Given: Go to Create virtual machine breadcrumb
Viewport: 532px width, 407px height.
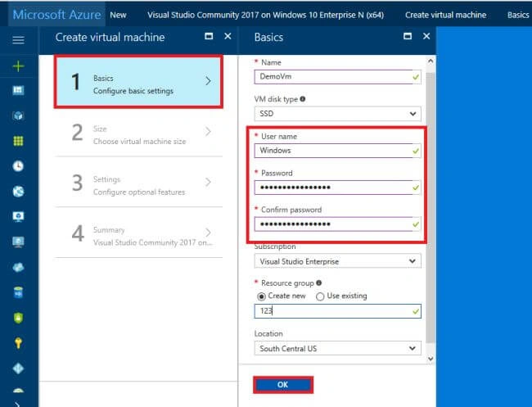Looking at the screenshot, I should click(x=445, y=15).
